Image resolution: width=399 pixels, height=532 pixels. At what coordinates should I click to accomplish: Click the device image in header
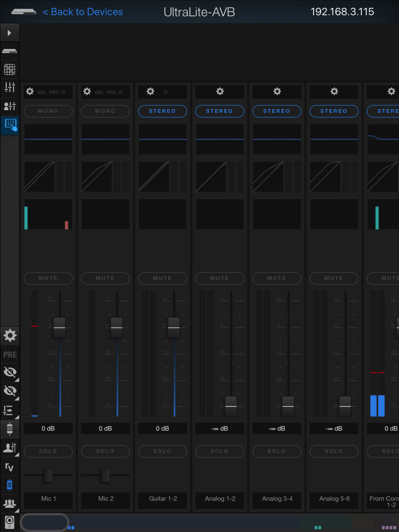[x=24, y=12]
